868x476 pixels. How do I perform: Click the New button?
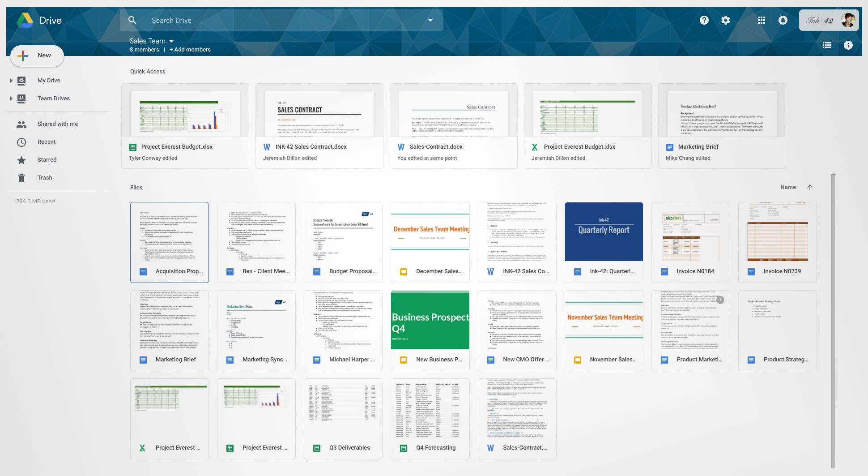tap(37, 56)
